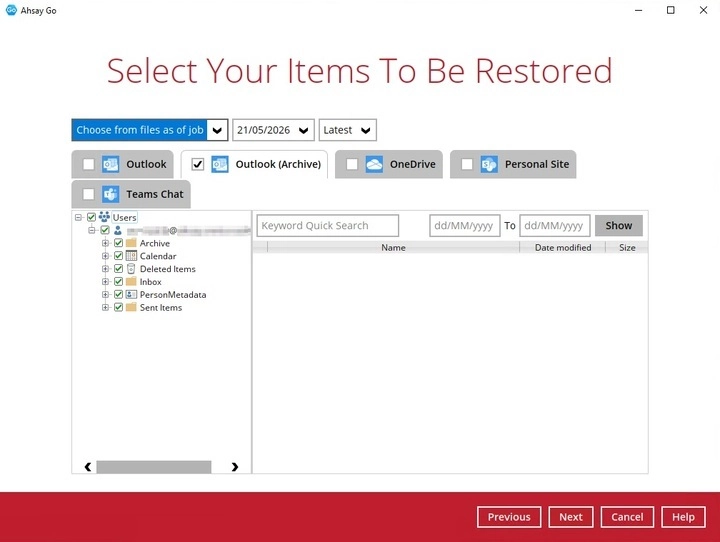Uncheck the Inbox checkbox
This screenshot has height=542, width=720.
pyautogui.click(x=118, y=282)
